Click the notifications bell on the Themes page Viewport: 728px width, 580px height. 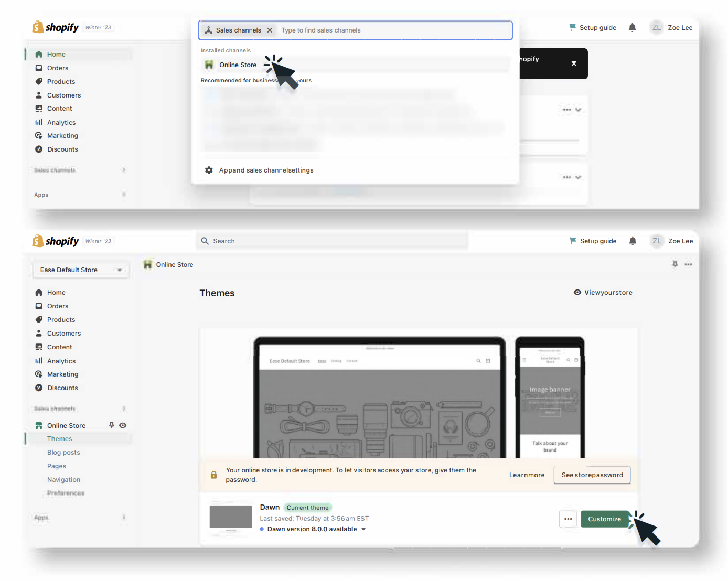tap(633, 241)
